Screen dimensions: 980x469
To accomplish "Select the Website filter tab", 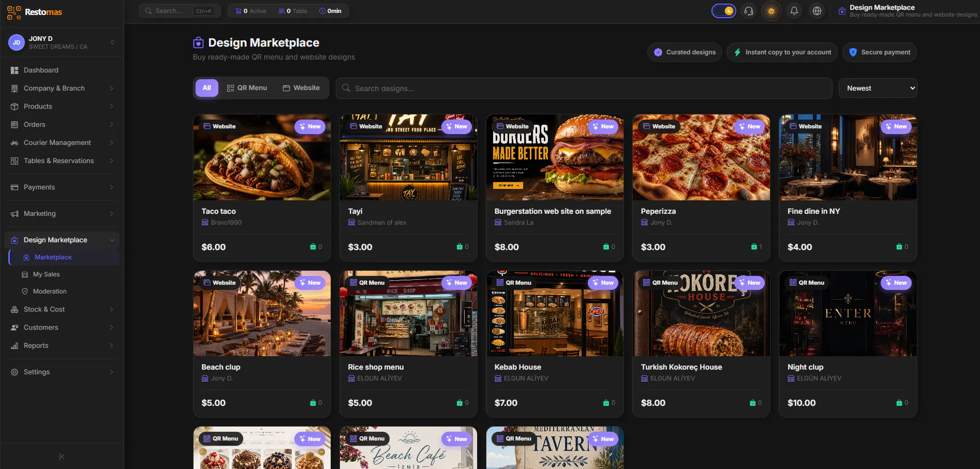I will 301,88.
